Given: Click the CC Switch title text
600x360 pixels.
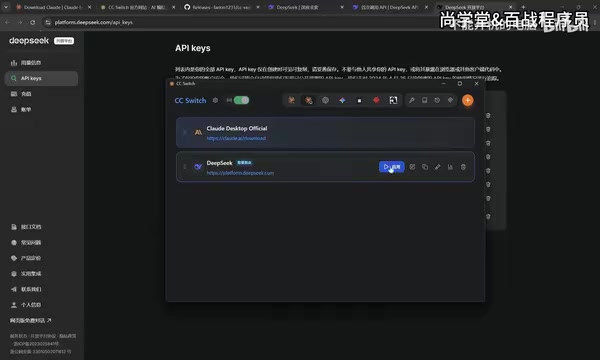Looking at the screenshot, I should tap(190, 100).
